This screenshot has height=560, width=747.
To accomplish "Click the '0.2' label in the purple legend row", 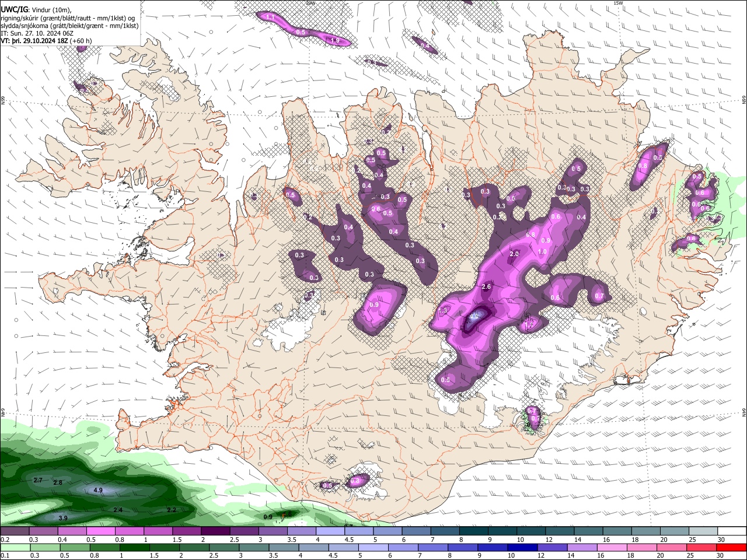I will (x=5, y=540).
